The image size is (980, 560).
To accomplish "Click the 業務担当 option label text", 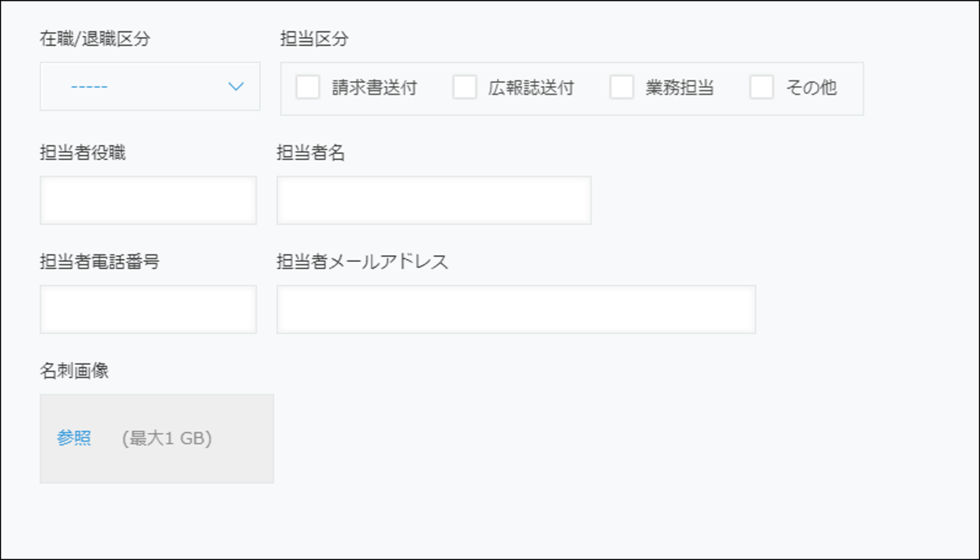I will pos(679,87).
